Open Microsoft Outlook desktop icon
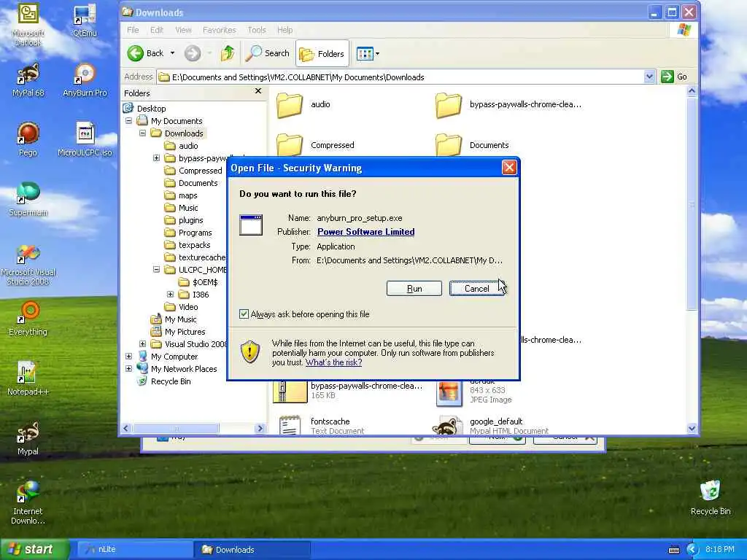747x560 pixels. point(28,24)
